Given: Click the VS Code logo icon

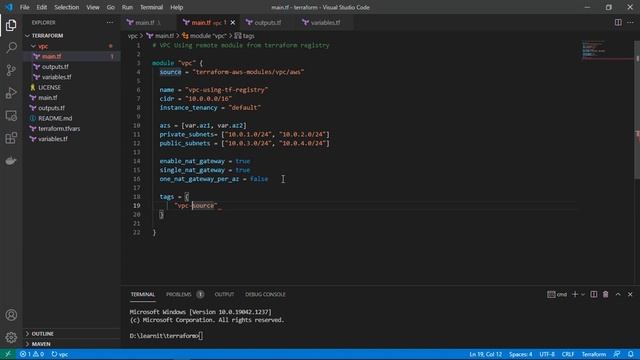Looking at the screenshot, I should click(9, 7).
